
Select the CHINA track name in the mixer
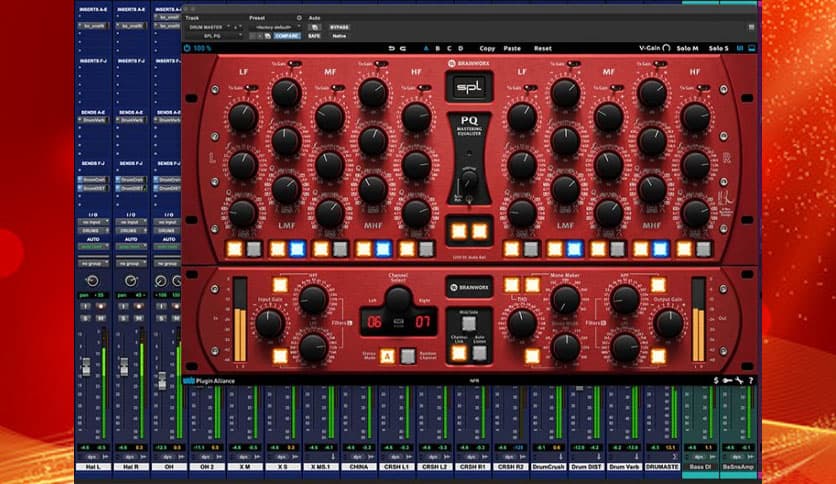358,467
